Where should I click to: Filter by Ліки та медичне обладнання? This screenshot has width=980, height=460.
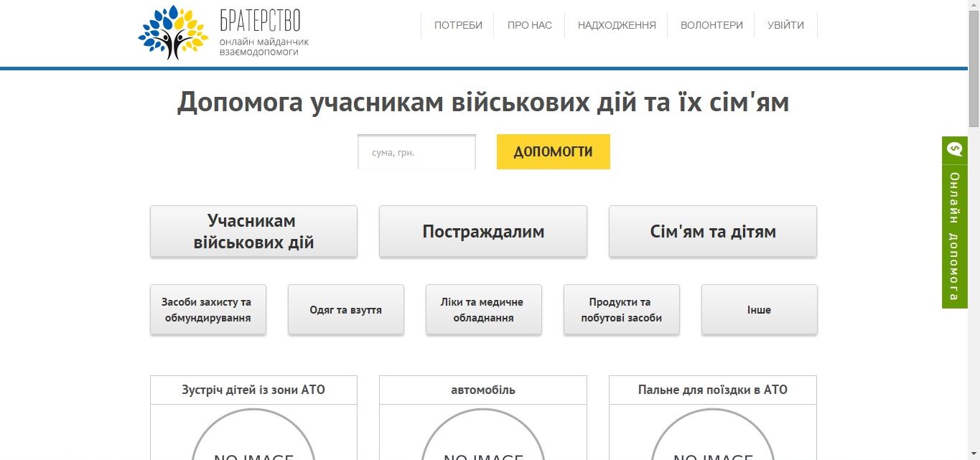click(483, 309)
